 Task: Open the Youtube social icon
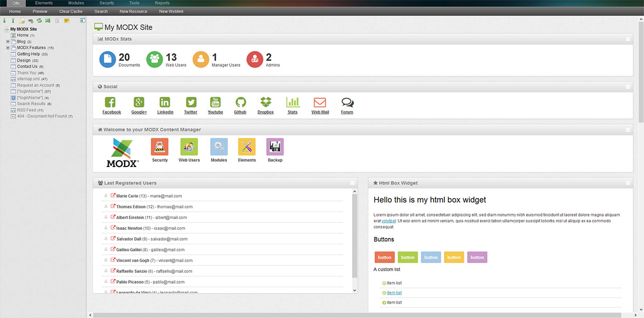(x=215, y=102)
